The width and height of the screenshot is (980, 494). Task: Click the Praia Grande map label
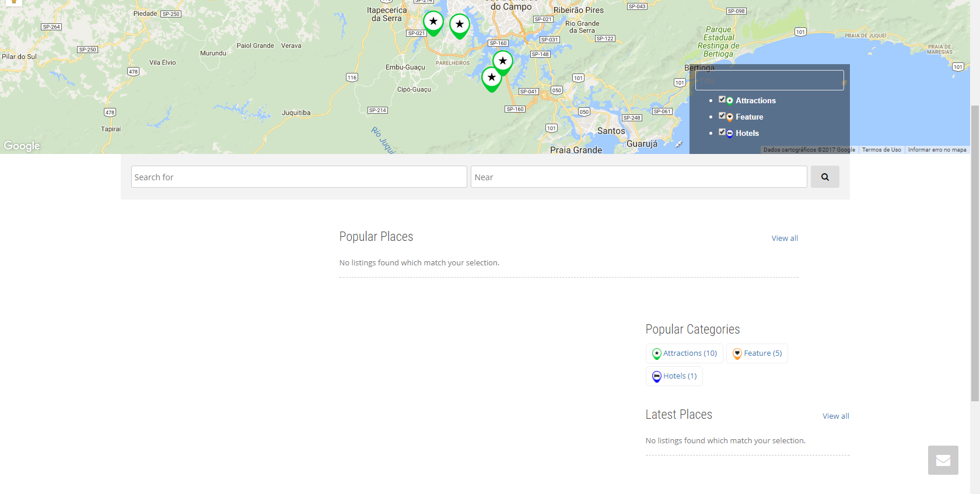tap(576, 150)
